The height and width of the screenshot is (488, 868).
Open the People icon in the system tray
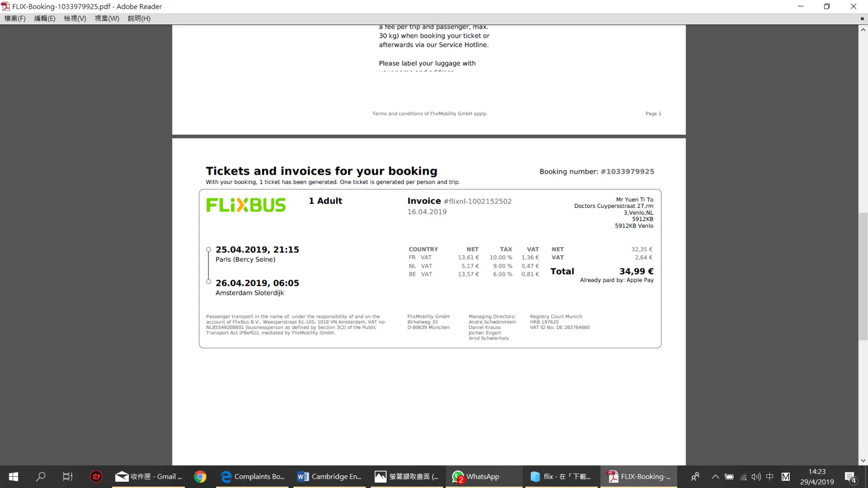point(695,477)
